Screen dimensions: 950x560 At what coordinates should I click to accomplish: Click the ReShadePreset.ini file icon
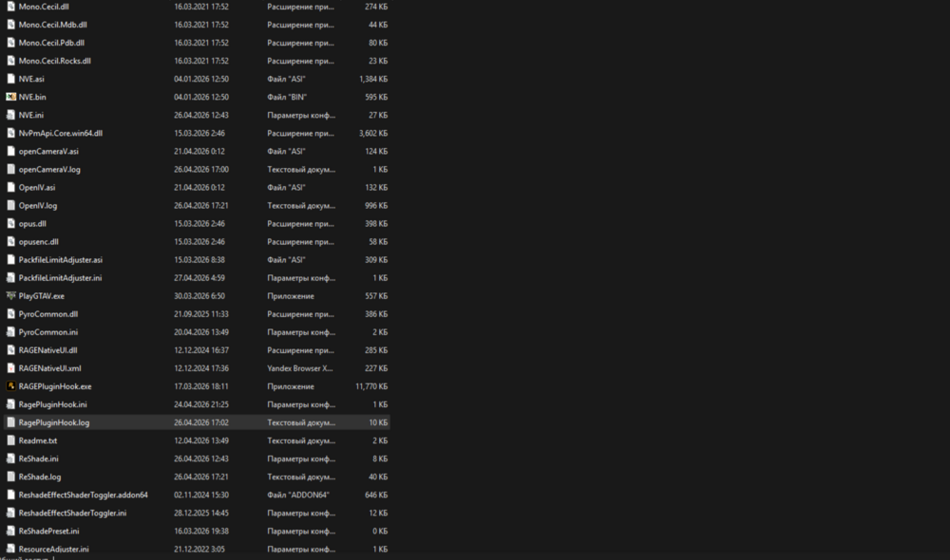(10, 531)
